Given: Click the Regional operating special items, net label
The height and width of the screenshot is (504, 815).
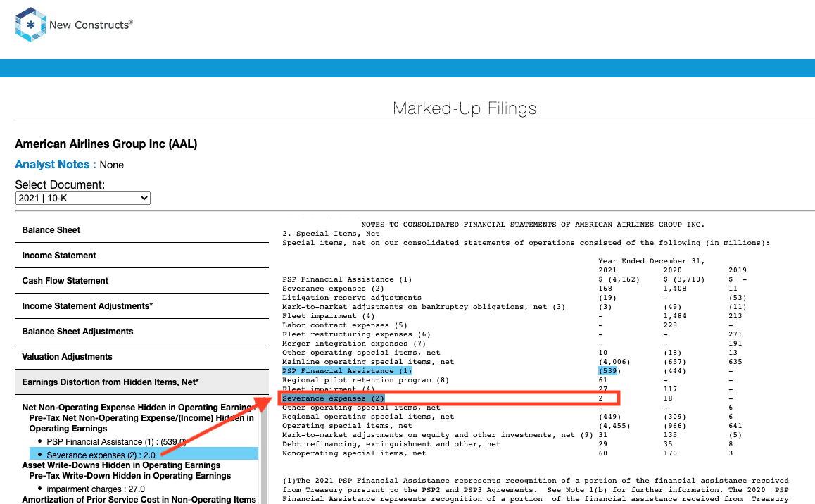Looking at the screenshot, I should pyautogui.click(x=368, y=417).
